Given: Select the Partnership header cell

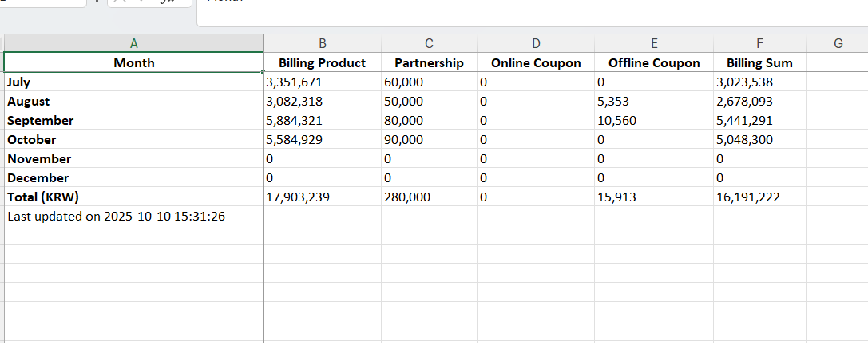Looking at the screenshot, I should pyautogui.click(x=429, y=62).
